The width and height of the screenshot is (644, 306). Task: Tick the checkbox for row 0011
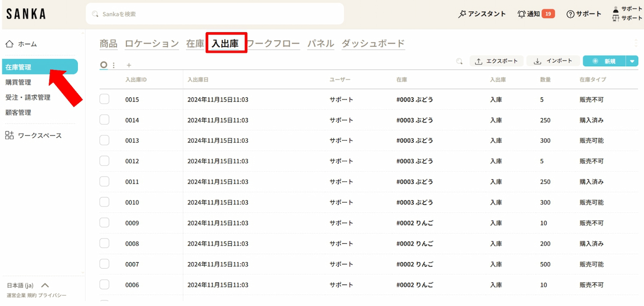104,182
